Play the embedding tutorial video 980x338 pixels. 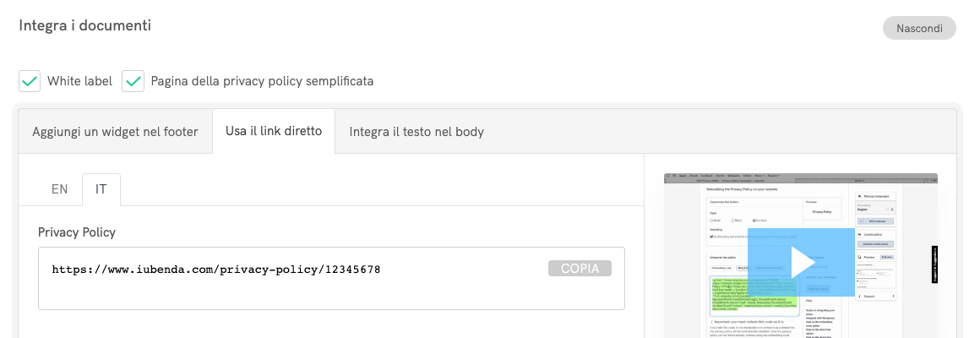[801, 262]
